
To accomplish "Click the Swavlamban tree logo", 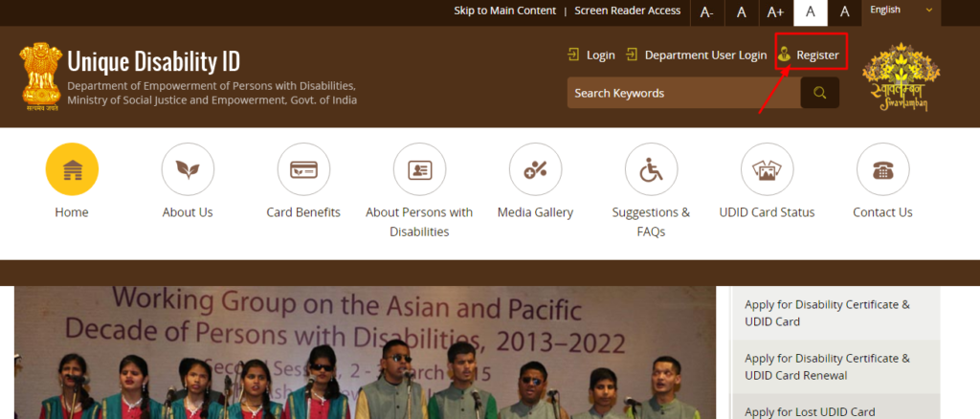I will pyautogui.click(x=902, y=77).
